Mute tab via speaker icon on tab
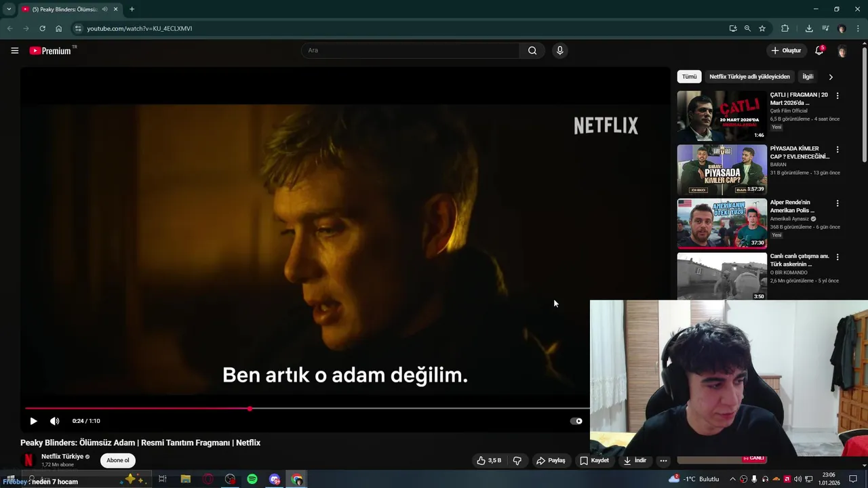Image resolution: width=868 pixels, height=488 pixels. pos(104,9)
